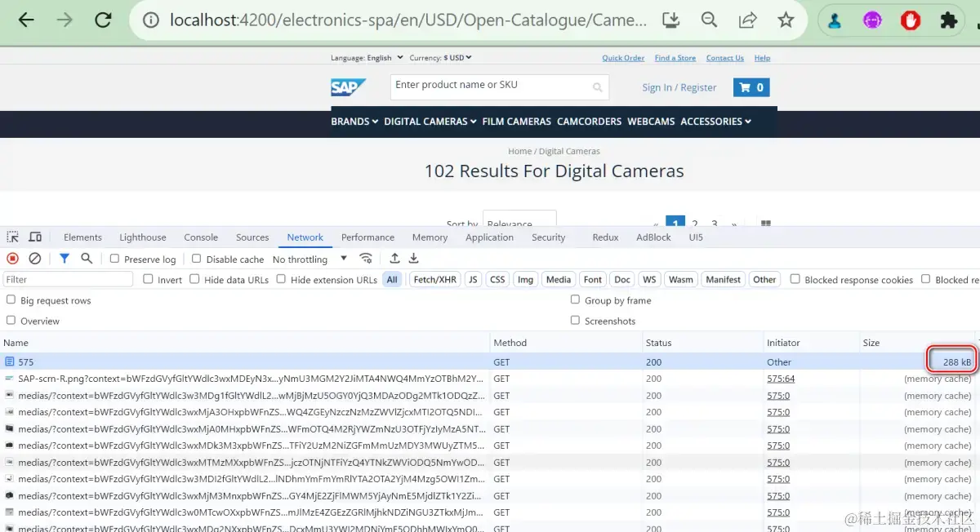Toggle the network filter funnel icon
The height and width of the screenshot is (532, 980).
coord(65,259)
